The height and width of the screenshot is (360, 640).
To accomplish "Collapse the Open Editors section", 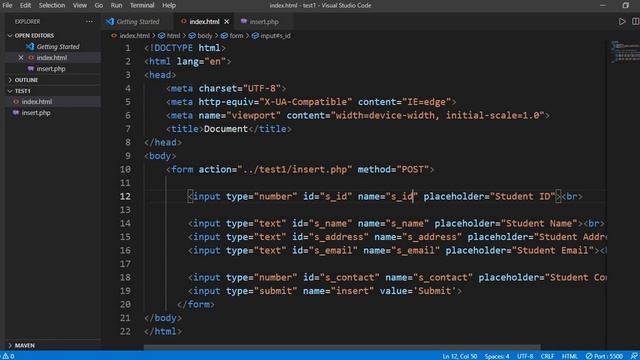I will [53, 36].
